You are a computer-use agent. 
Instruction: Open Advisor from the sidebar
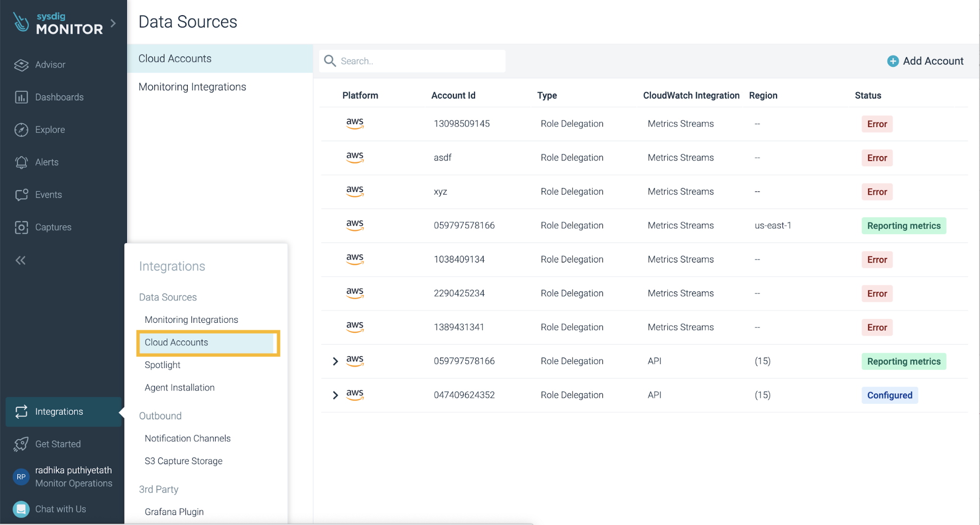pos(50,64)
